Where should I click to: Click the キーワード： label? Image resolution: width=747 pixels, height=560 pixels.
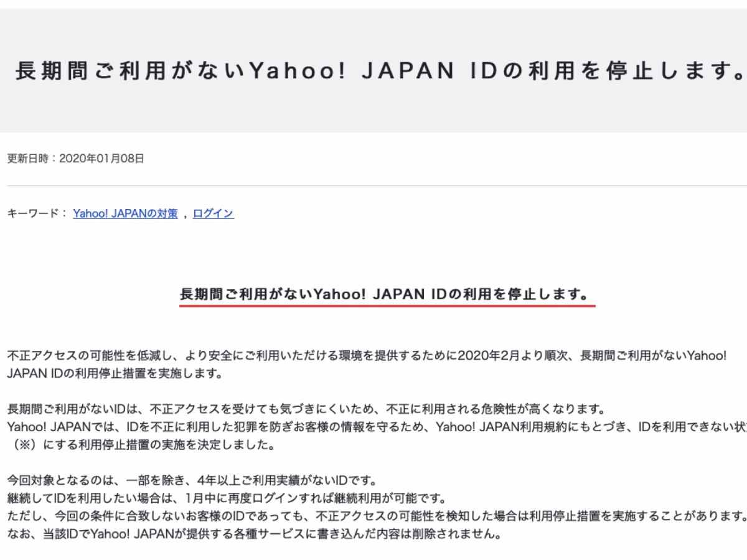pos(37,213)
